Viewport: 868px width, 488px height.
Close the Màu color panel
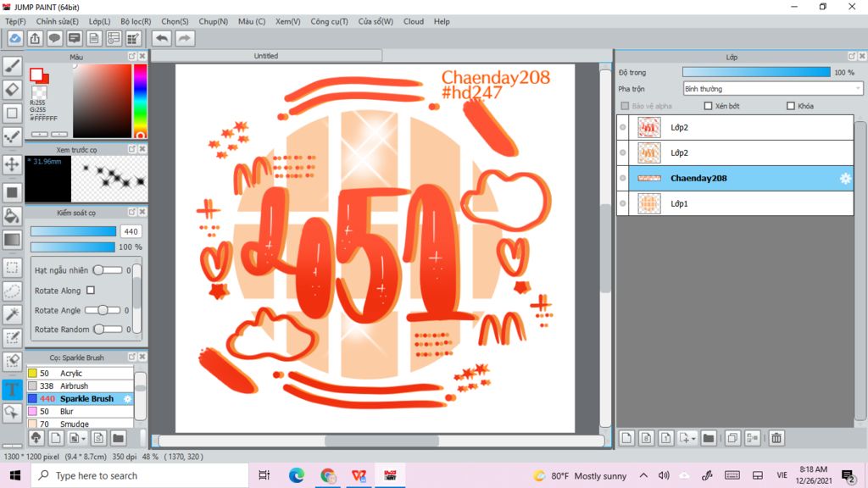142,57
